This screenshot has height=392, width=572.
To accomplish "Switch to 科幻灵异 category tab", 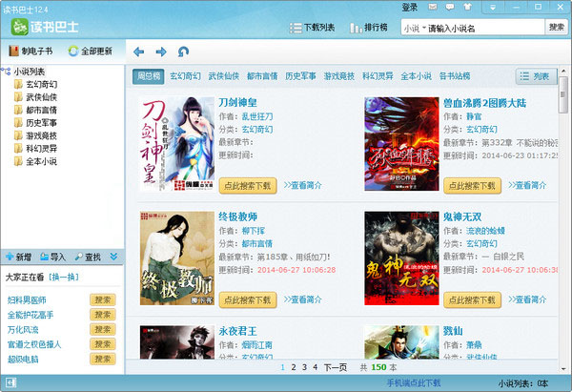I will click(x=378, y=76).
